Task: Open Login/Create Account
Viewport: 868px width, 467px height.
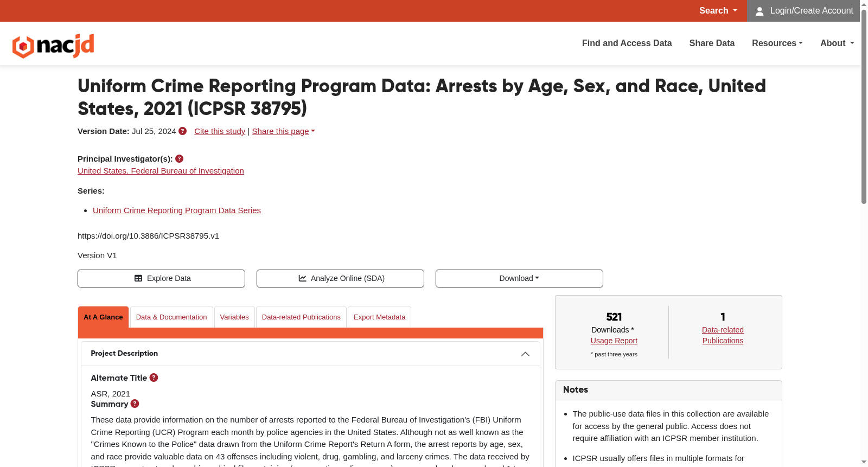Action: [803, 11]
